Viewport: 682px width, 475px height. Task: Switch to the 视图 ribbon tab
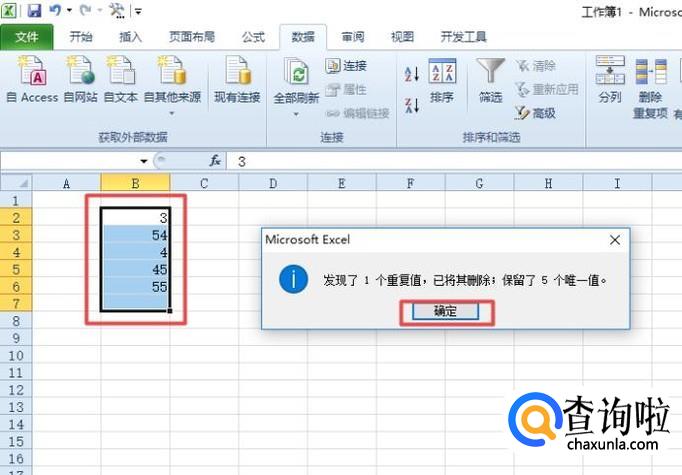coord(402,37)
